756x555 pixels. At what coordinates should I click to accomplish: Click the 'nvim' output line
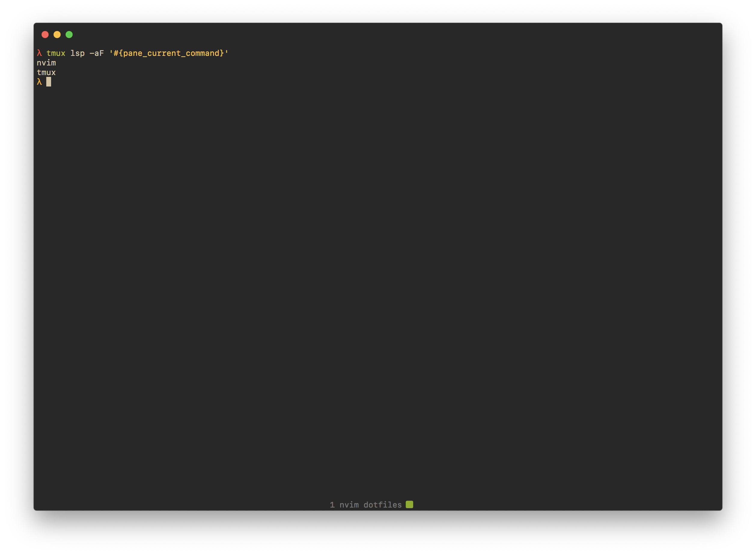click(46, 62)
